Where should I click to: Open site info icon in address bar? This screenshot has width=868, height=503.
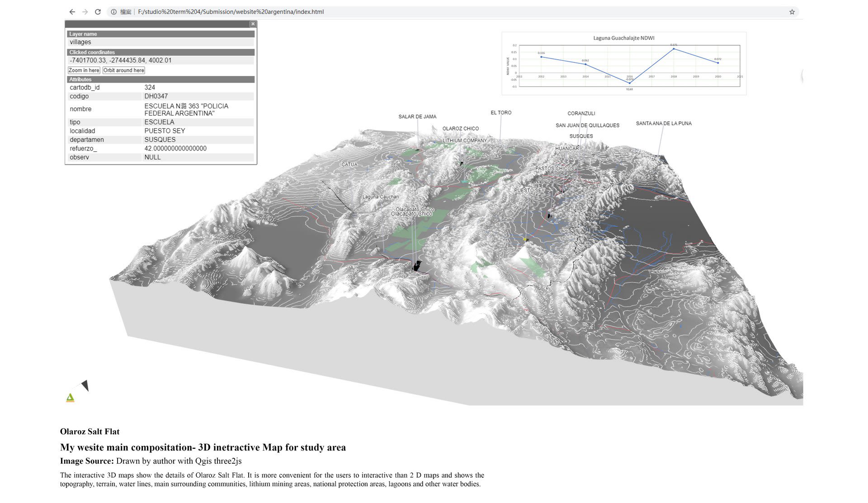(x=114, y=12)
